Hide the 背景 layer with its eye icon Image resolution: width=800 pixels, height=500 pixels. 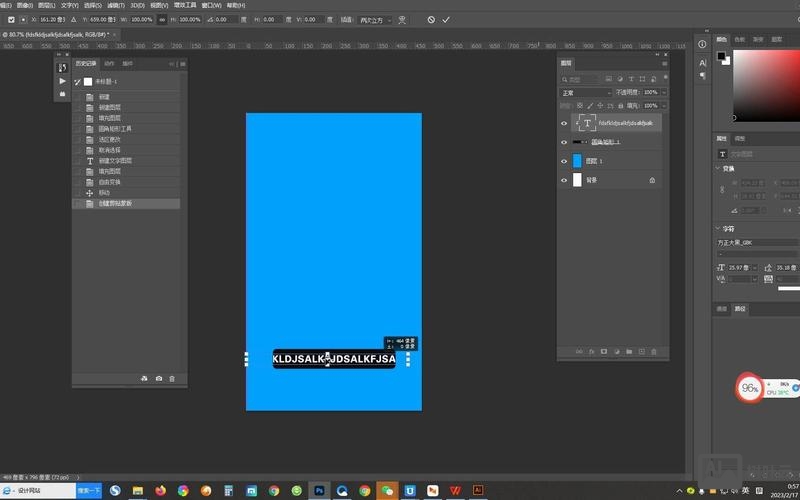(x=564, y=180)
